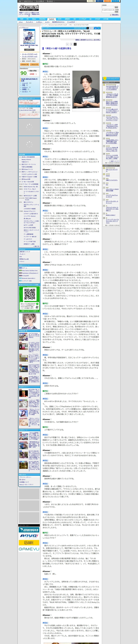Open 記事履歴 in the top bar
Image resolution: width=138 pixels, height=644 pixels.
(107, 1)
